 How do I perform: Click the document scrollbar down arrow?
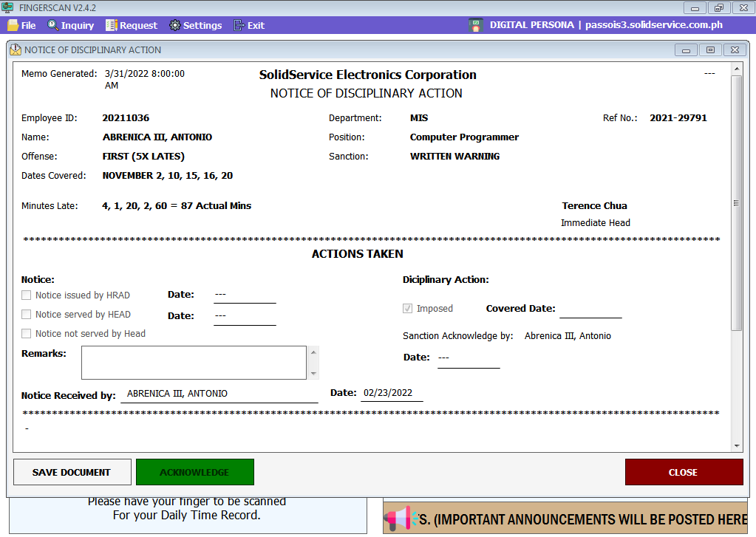pyautogui.click(x=736, y=446)
